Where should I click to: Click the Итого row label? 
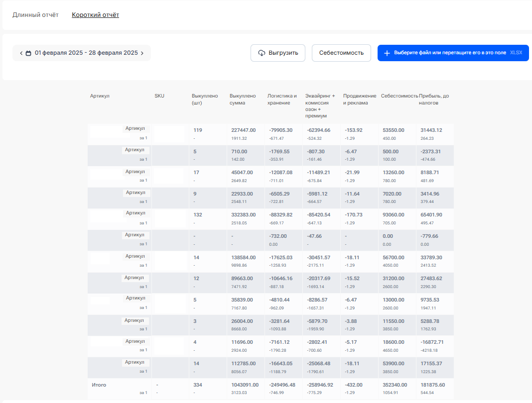point(99,385)
